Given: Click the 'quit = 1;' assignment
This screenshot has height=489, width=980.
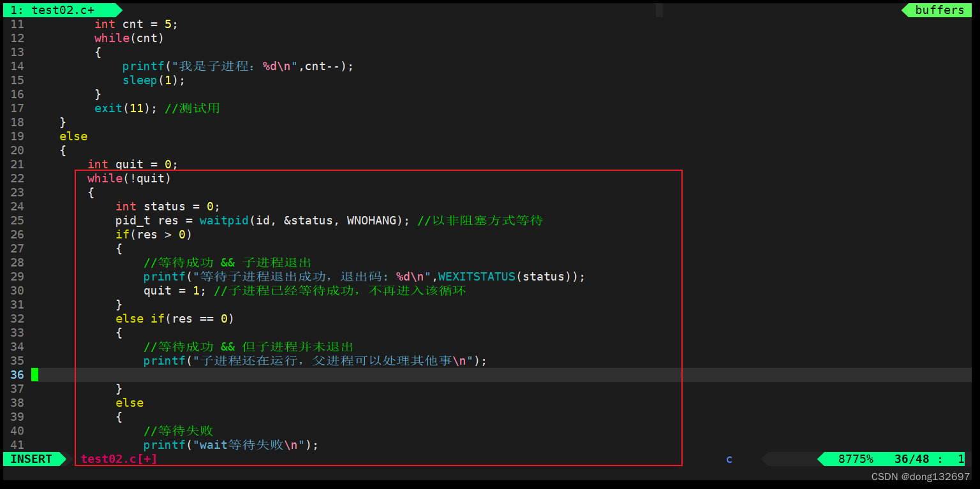Looking at the screenshot, I should tap(175, 291).
